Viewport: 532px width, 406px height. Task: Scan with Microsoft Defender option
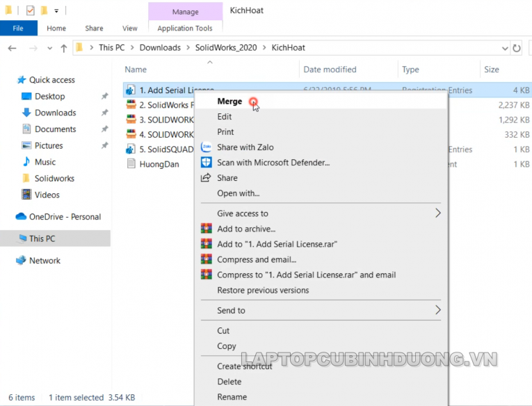coord(273,163)
